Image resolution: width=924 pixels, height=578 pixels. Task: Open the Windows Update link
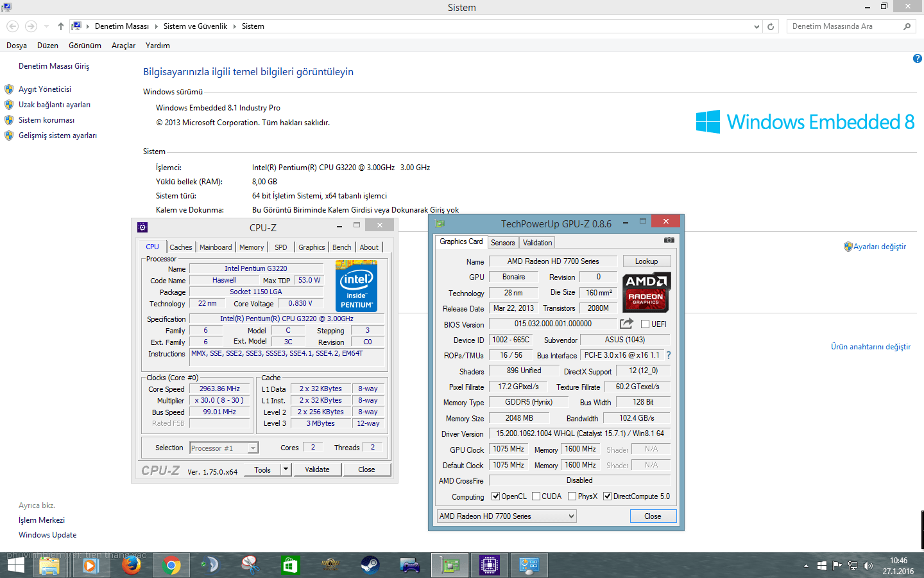click(x=47, y=535)
